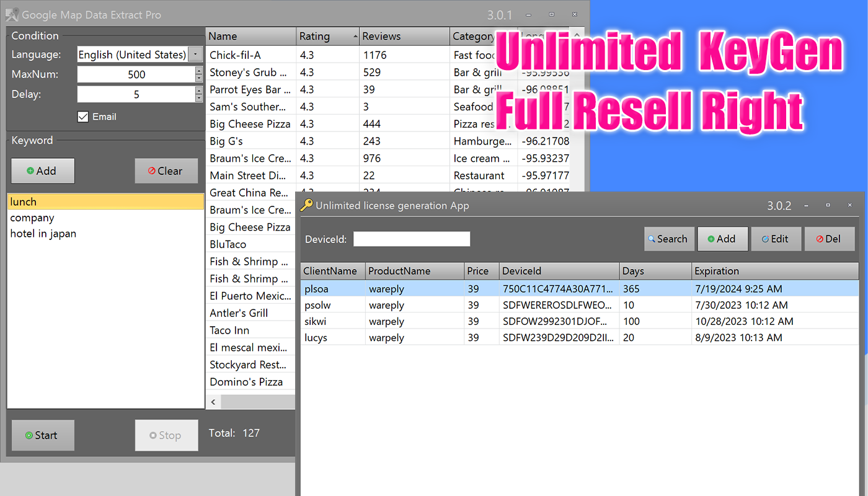Screen dimensions: 868x496
Task: Select the El Puerto Mexic... row
Action: pyautogui.click(x=250, y=296)
